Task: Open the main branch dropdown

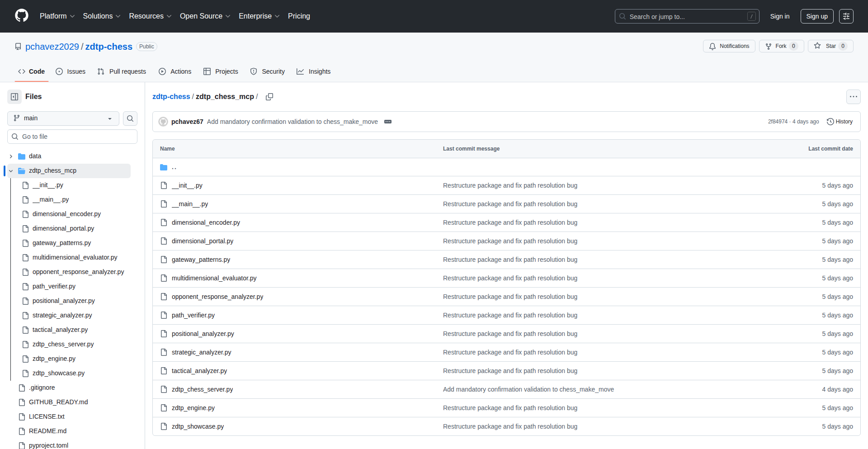Action: coord(63,118)
